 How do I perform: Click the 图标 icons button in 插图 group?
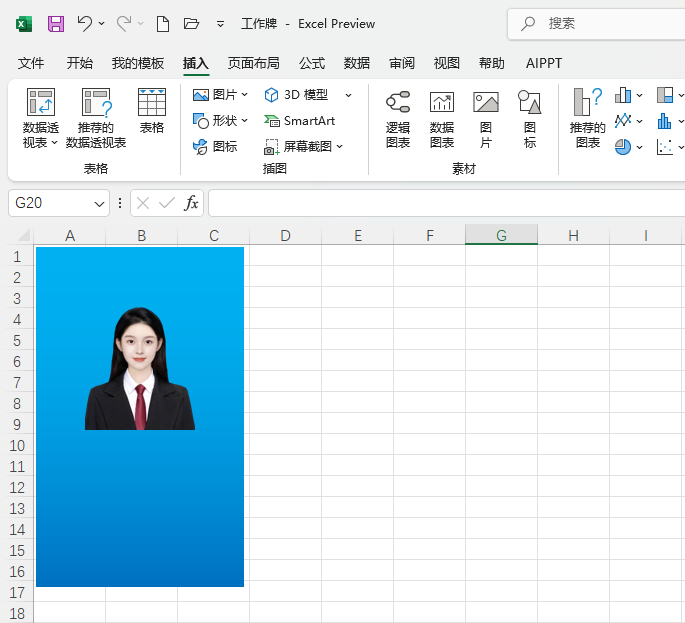pyautogui.click(x=215, y=146)
